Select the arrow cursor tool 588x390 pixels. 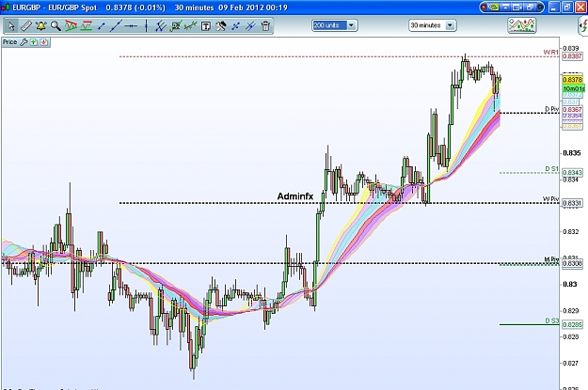click(11, 26)
